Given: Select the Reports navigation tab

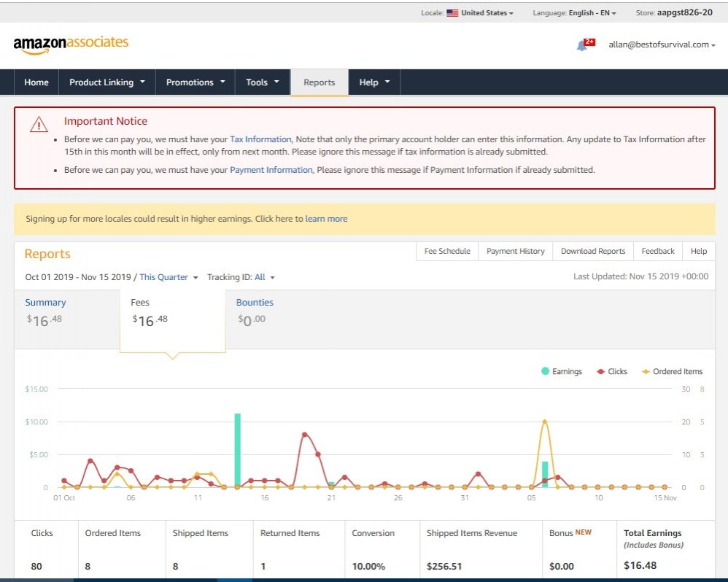Looking at the screenshot, I should pyautogui.click(x=319, y=82).
